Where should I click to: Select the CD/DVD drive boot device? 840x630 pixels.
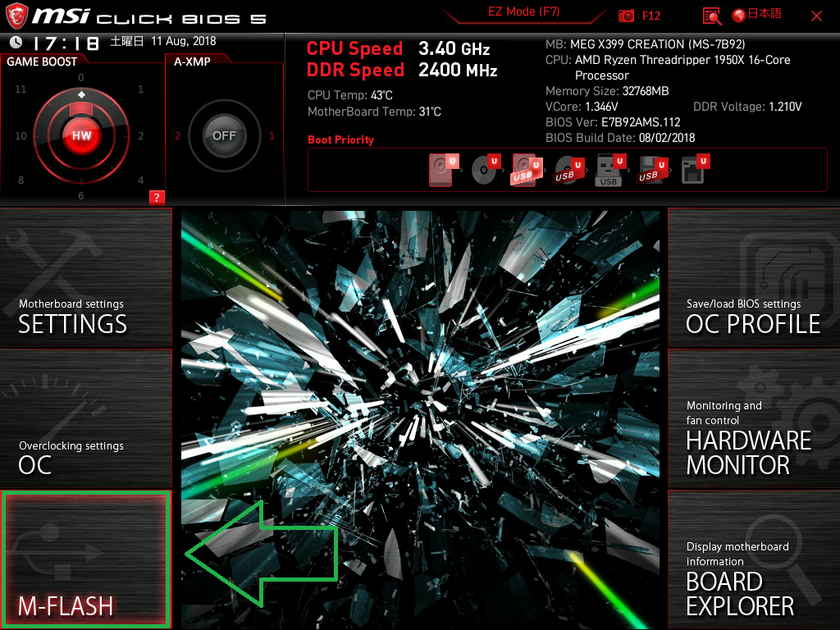click(486, 170)
